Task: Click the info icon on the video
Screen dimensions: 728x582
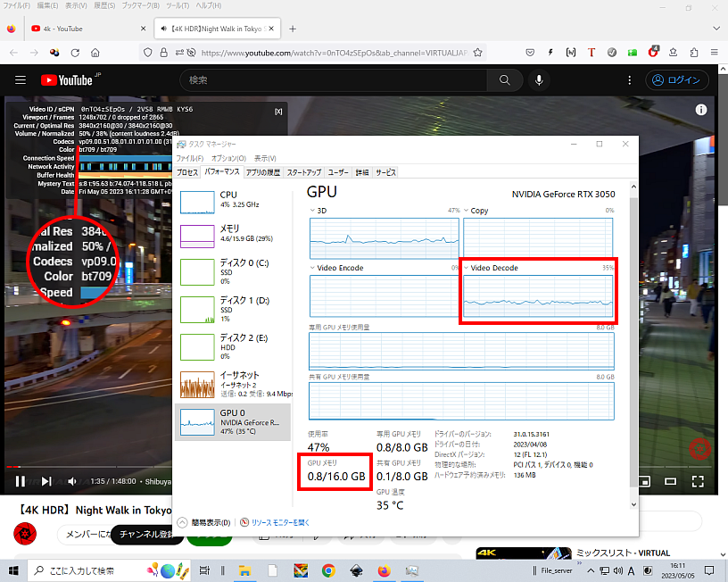Action: coord(701,110)
